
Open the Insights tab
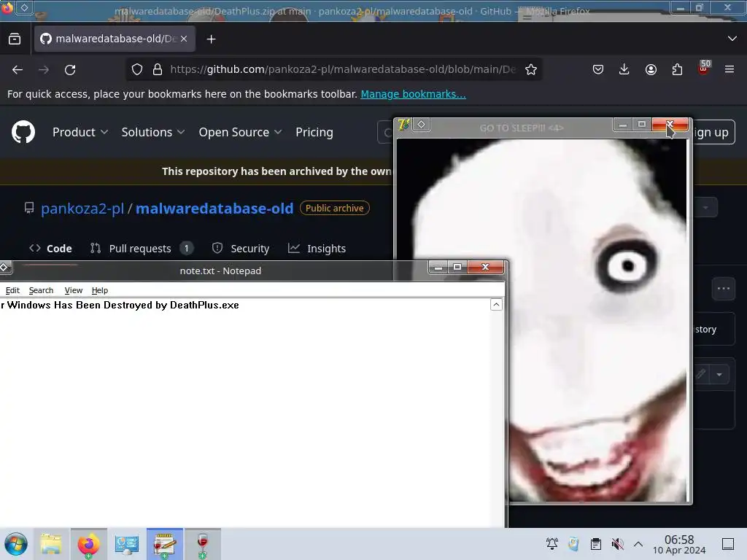[317, 248]
